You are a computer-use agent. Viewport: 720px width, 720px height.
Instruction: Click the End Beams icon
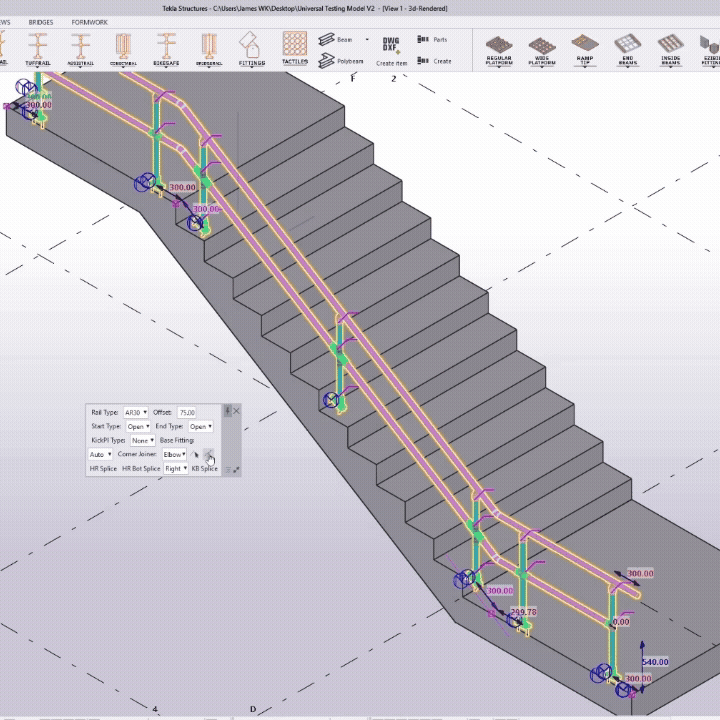click(x=627, y=47)
